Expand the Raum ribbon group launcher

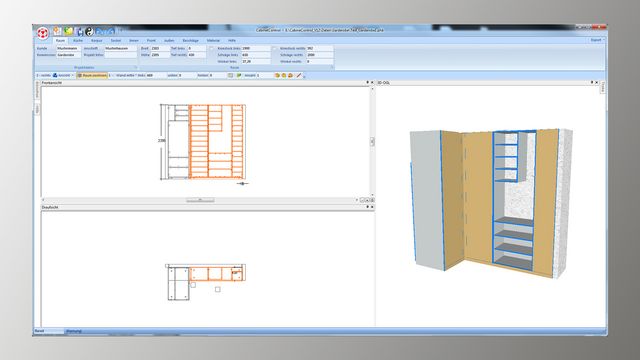coord(331,67)
